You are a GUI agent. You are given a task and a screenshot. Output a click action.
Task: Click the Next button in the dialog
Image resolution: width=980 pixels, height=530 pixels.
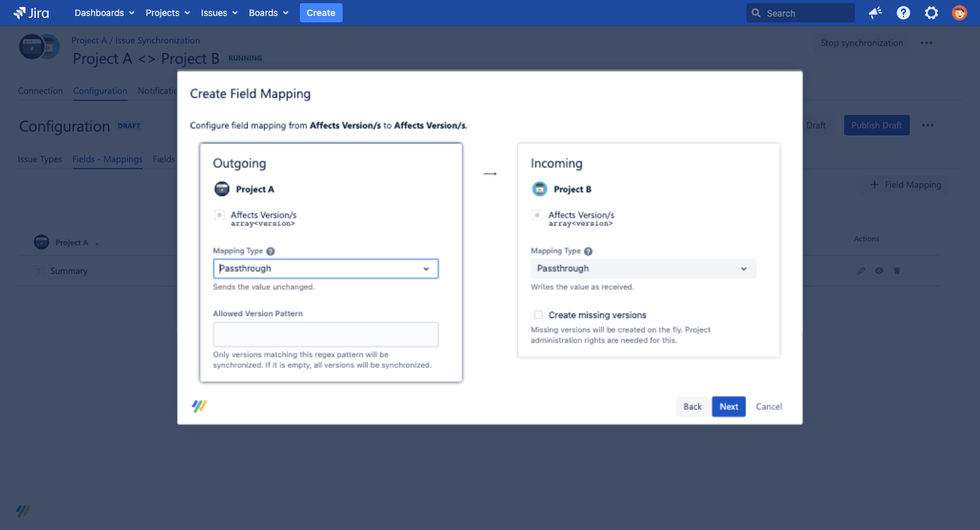pos(729,406)
